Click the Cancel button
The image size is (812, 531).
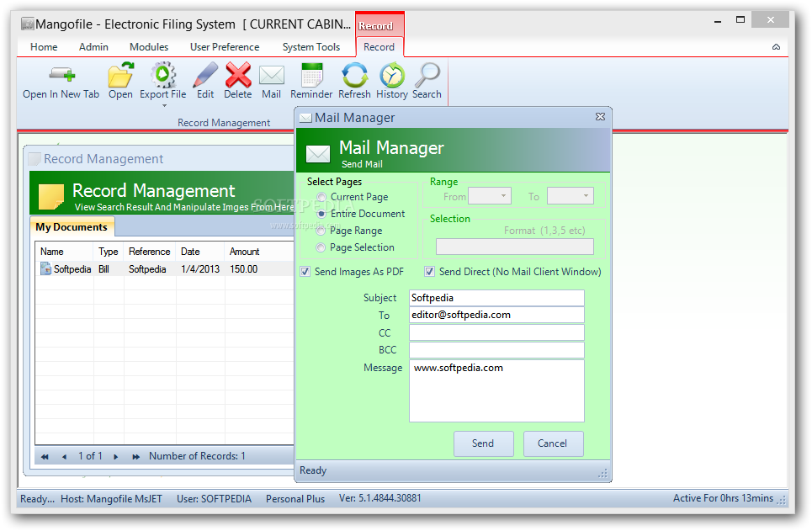(553, 443)
